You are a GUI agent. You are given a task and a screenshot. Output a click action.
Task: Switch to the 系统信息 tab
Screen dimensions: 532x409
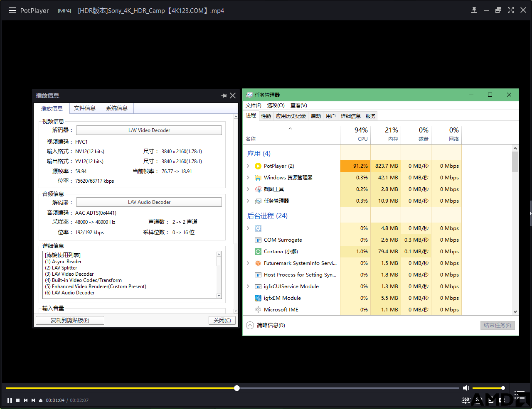click(117, 108)
